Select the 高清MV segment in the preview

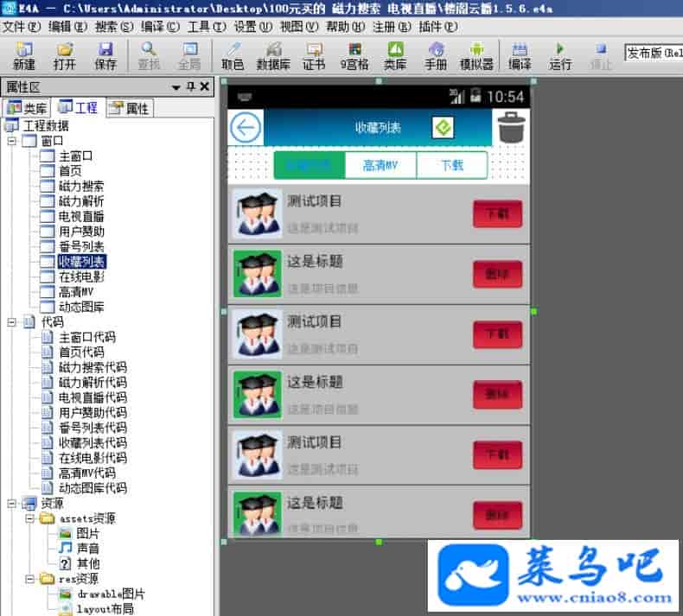[380, 165]
